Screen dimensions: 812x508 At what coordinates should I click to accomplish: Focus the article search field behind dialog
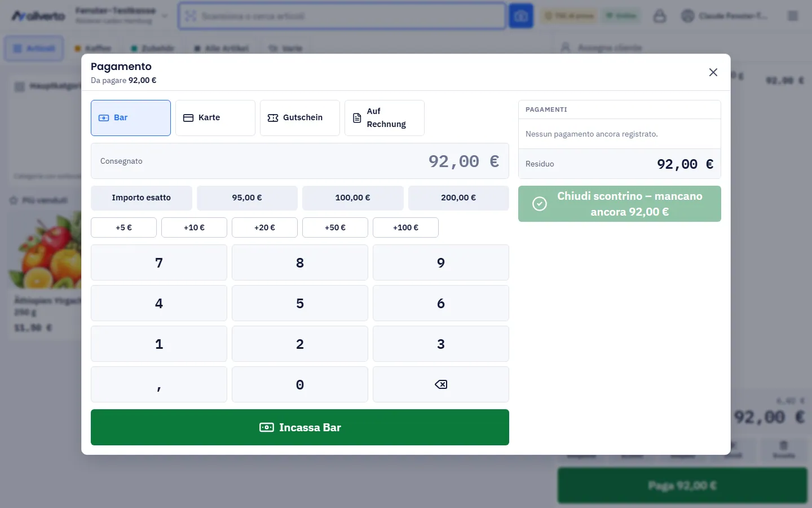tap(342, 16)
